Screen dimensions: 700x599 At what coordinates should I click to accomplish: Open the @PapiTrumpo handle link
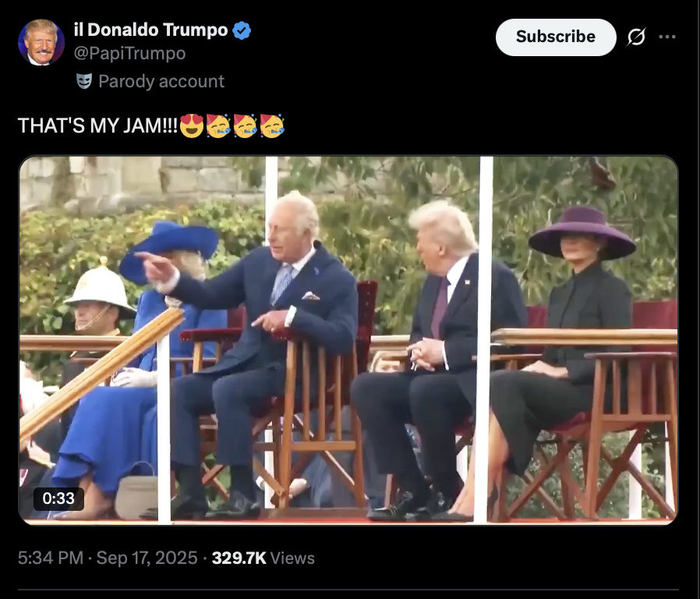point(129,54)
